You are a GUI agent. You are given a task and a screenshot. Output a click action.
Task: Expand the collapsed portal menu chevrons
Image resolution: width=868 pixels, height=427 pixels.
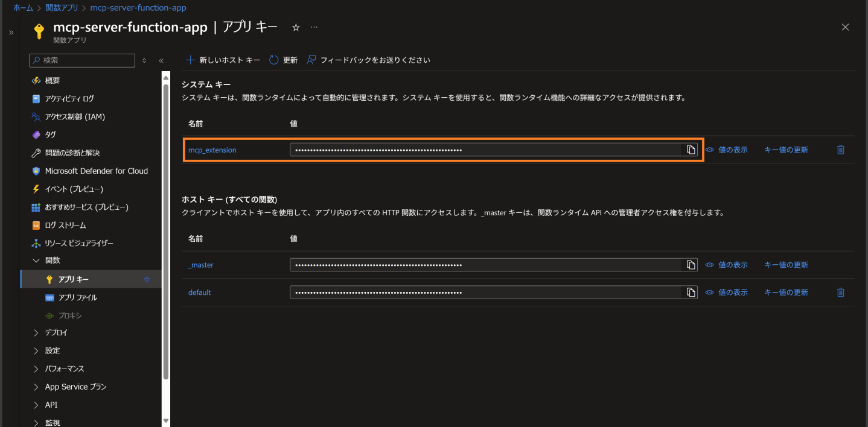(11, 32)
